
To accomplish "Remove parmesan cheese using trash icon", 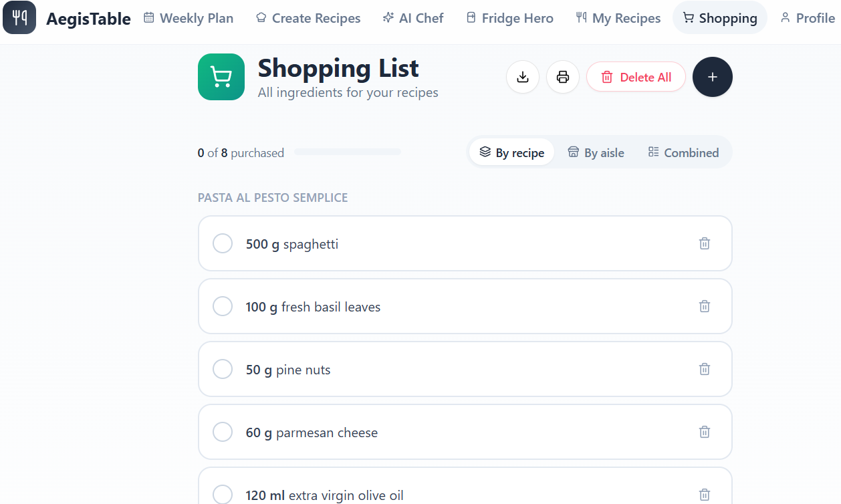I will coord(705,432).
